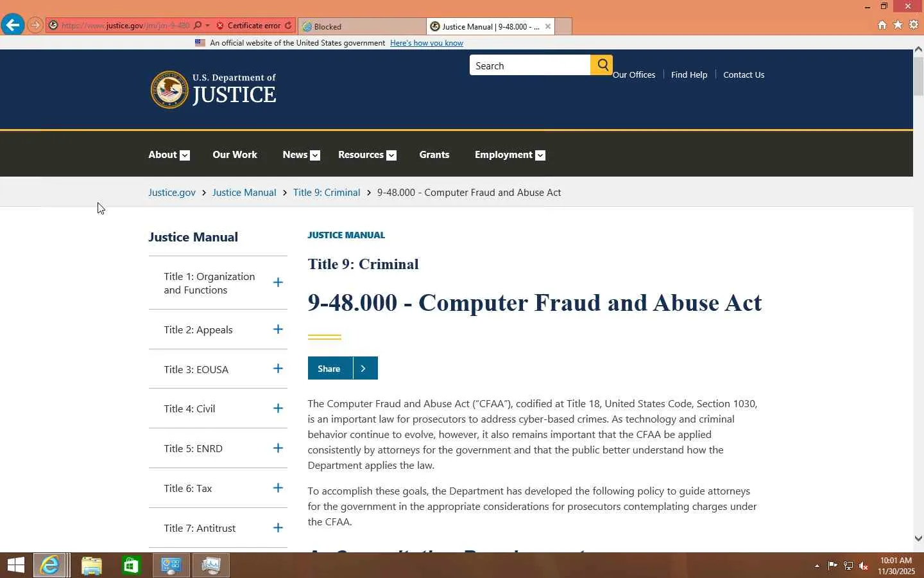Click the address bar search magnifier icon

[198, 26]
